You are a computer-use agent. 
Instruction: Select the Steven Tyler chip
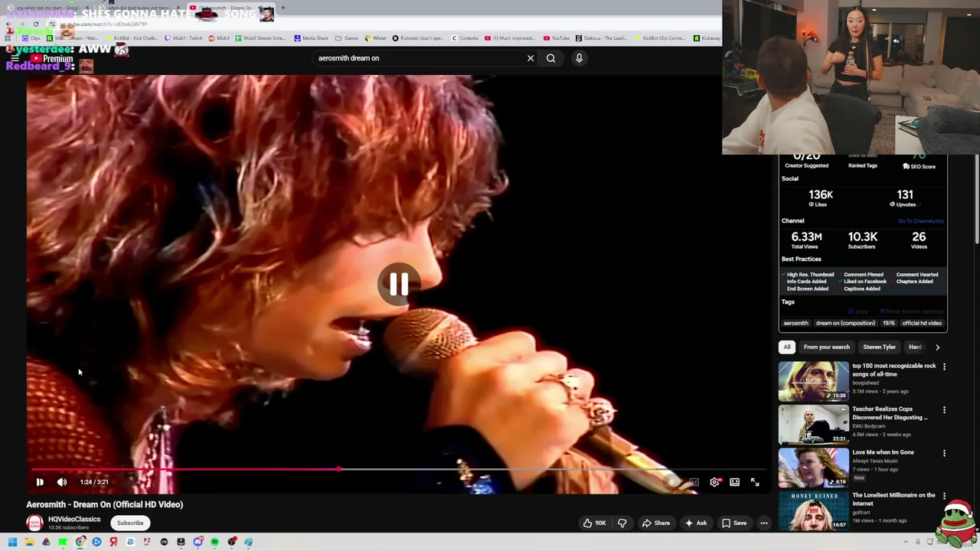click(879, 347)
